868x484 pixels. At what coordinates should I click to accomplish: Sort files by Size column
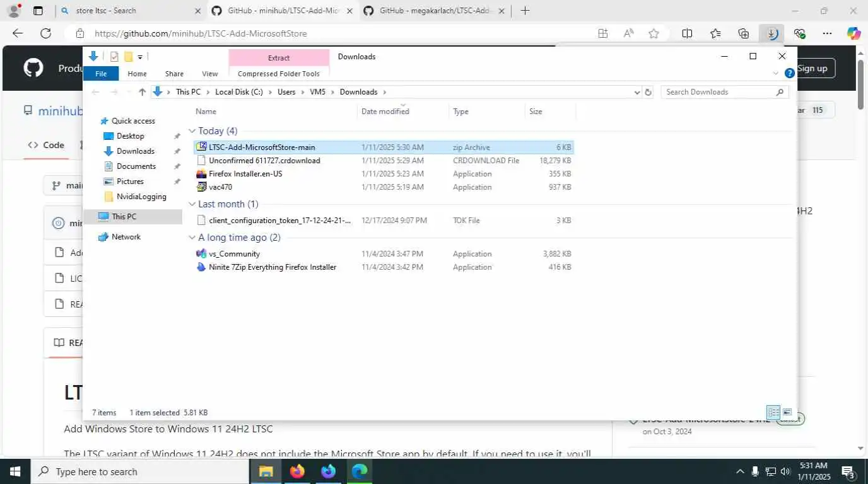click(550, 112)
